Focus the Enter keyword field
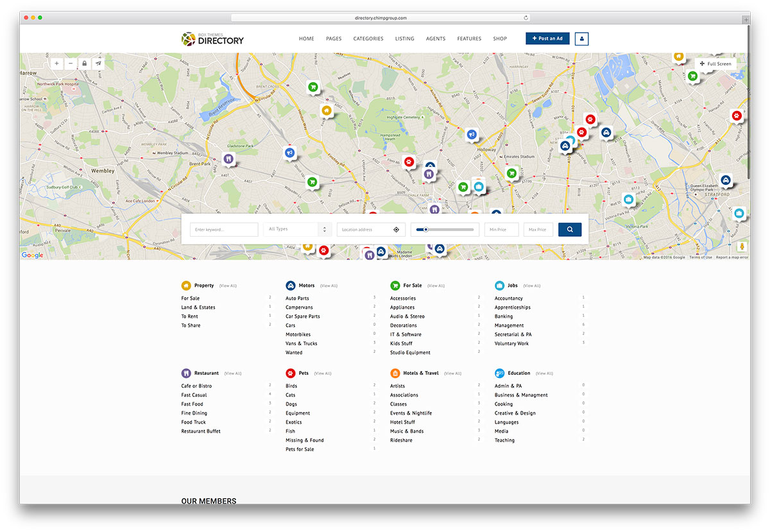The height and width of the screenshot is (532, 770). pyautogui.click(x=224, y=230)
